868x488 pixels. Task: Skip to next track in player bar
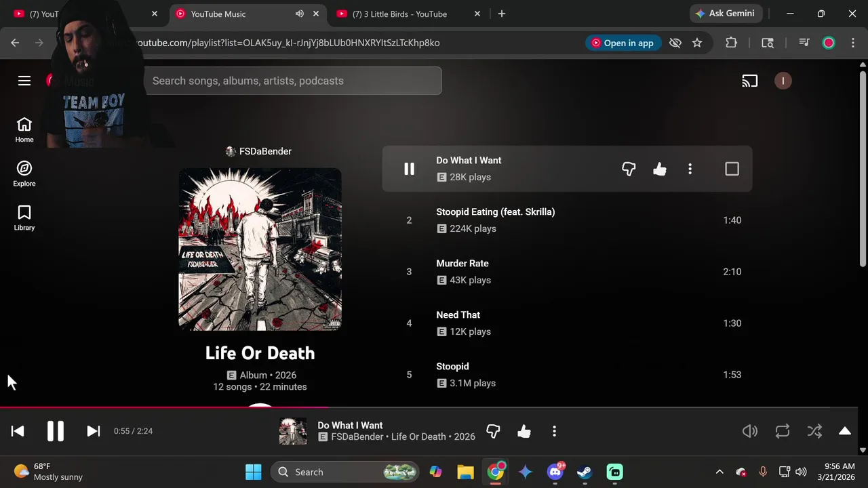click(94, 431)
